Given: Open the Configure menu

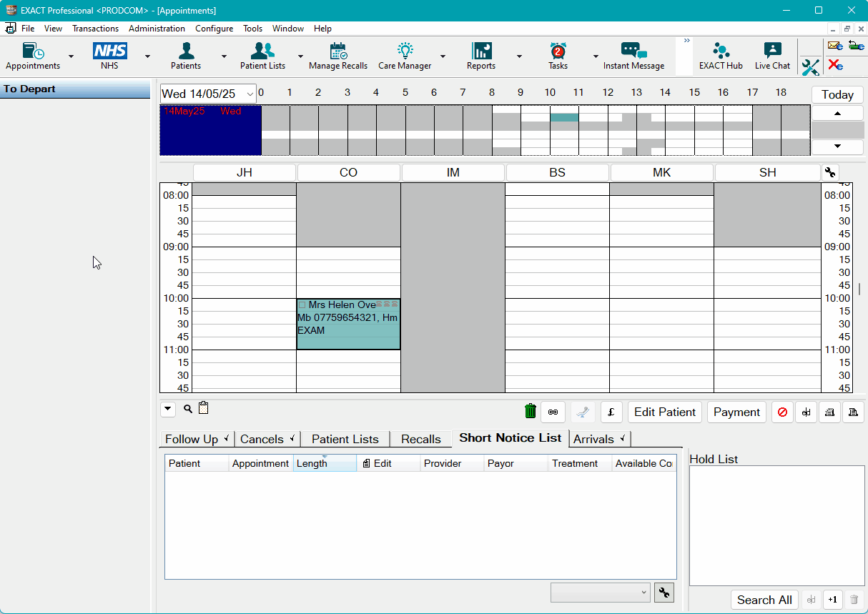Looking at the screenshot, I should [x=214, y=29].
